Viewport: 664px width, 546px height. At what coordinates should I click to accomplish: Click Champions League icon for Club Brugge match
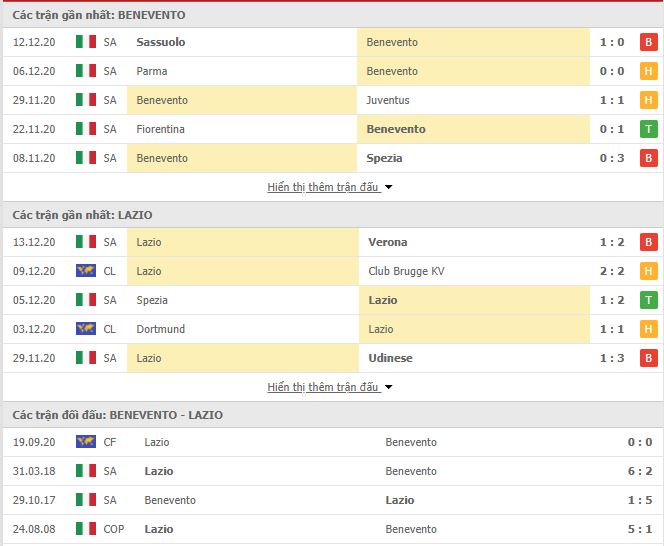pos(86,271)
